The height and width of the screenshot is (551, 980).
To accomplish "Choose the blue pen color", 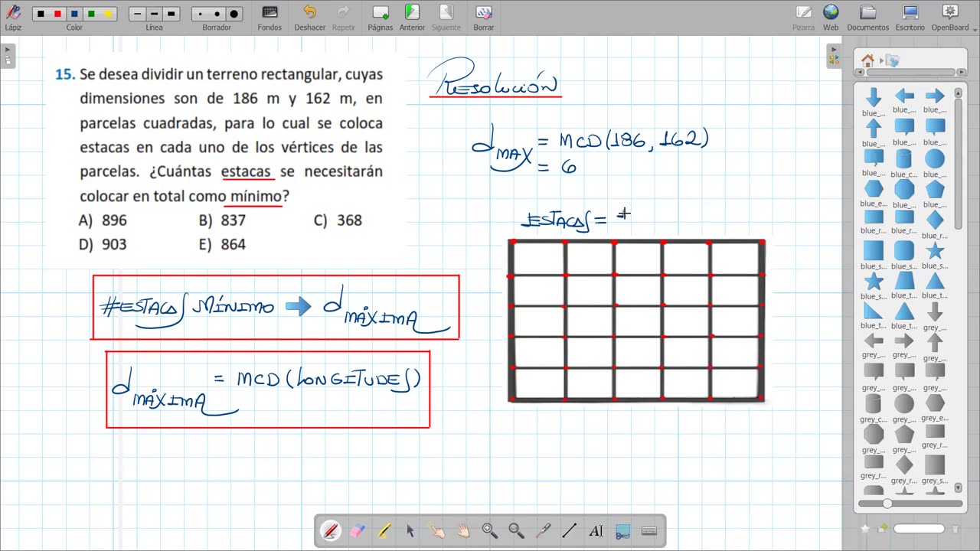I will (x=74, y=14).
